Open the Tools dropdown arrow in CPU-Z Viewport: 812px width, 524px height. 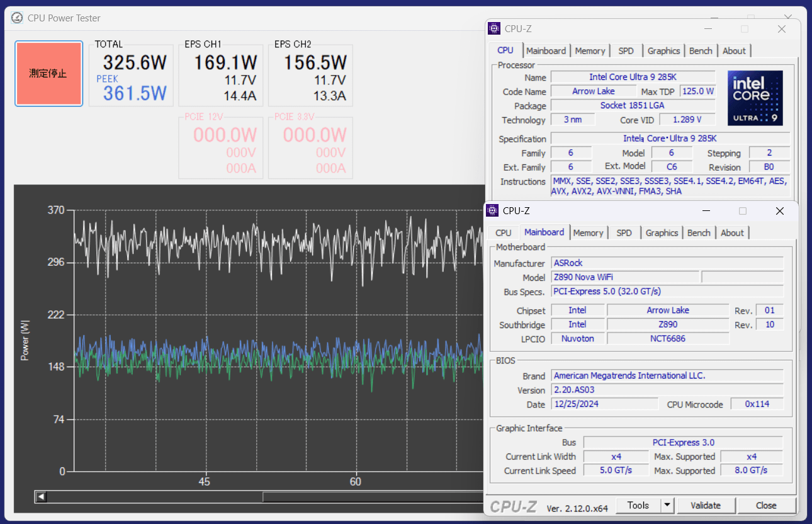667,505
